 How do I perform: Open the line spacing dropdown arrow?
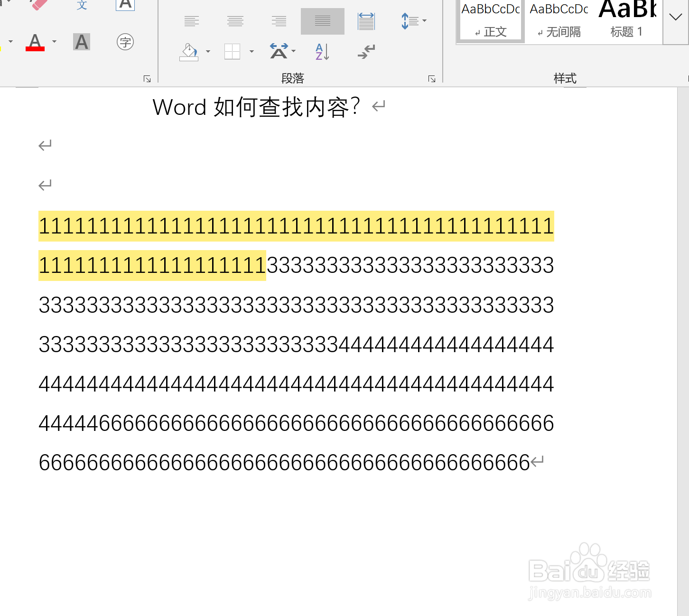[x=424, y=21]
